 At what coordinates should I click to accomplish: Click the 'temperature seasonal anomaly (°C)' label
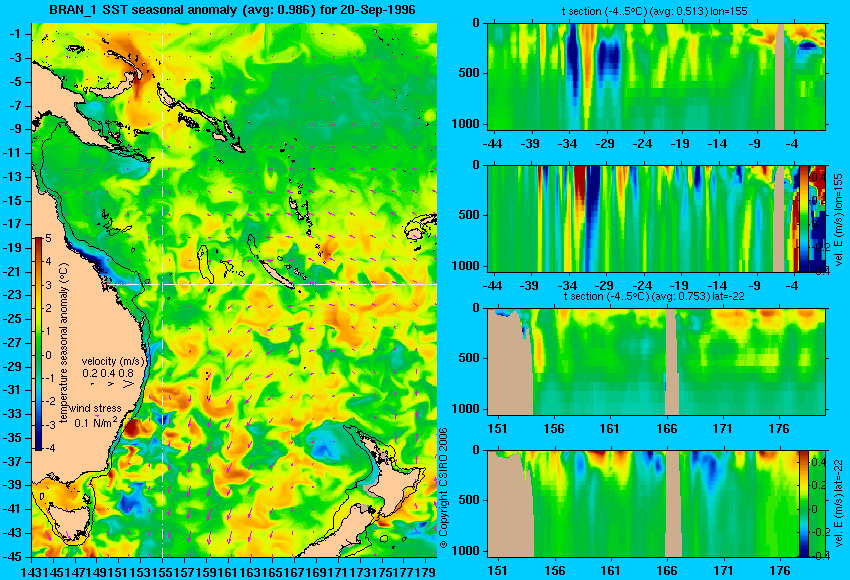(x=65, y=343)
